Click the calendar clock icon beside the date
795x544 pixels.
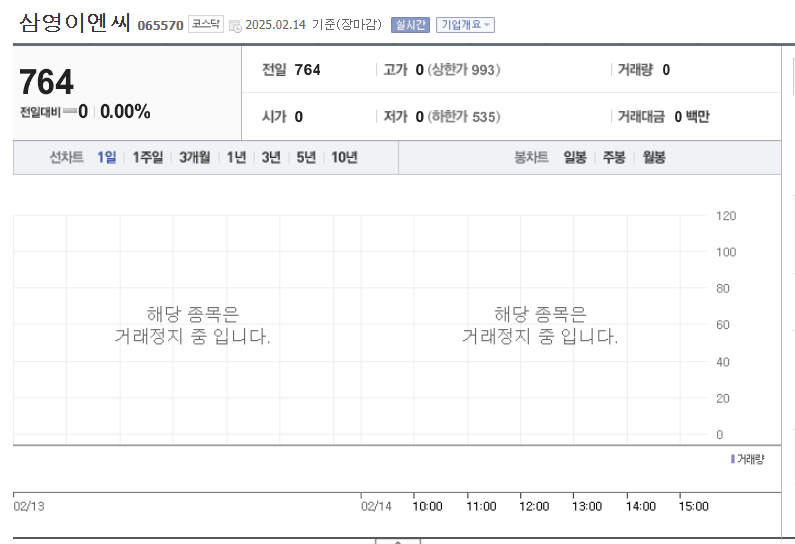pos(235,26)
